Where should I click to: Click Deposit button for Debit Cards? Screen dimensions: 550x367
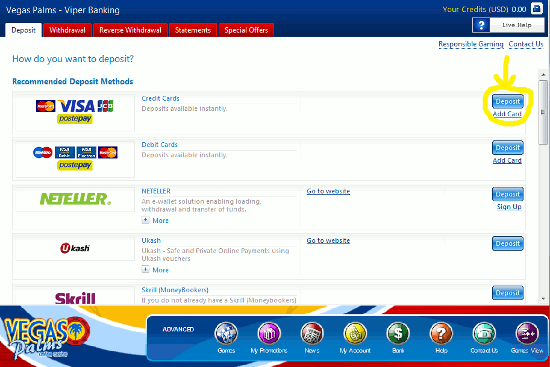[x=508, y=147]
